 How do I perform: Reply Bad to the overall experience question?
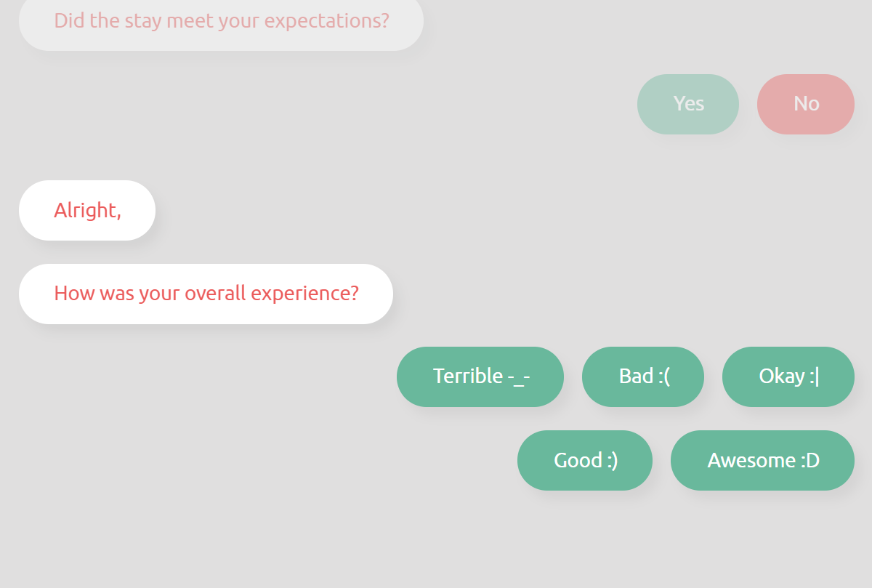[x=643, y=376]
